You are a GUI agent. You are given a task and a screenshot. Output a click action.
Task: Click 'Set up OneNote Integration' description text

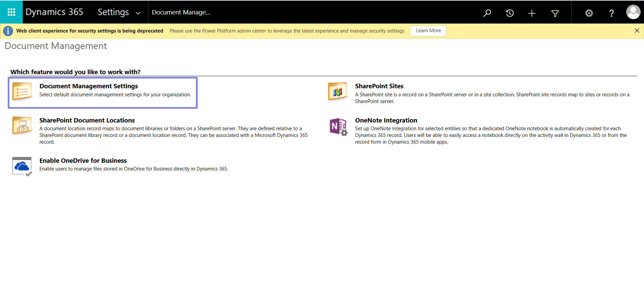(491, 135)
